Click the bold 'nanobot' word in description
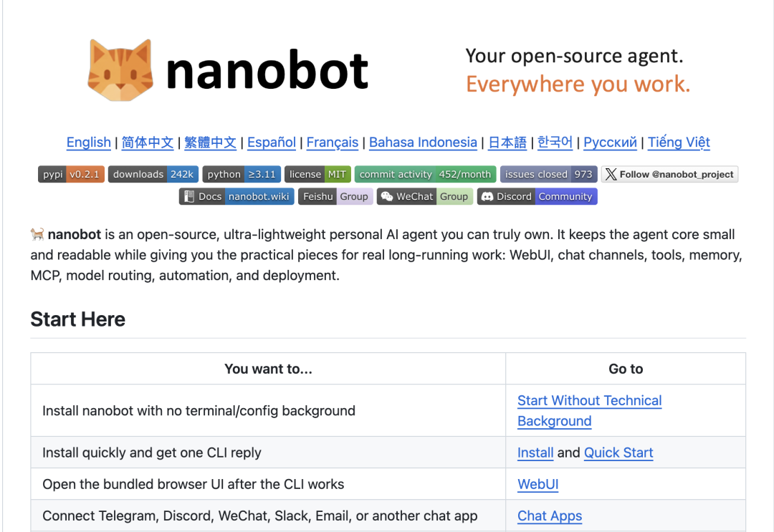The height and width of the screenshot is (532, 774). [x=75, y=234]
